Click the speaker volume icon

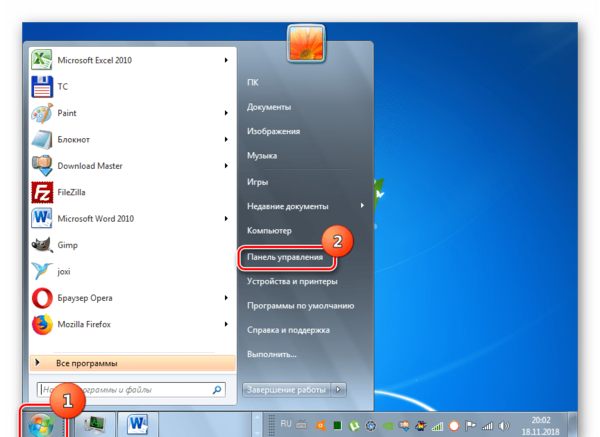504,426
